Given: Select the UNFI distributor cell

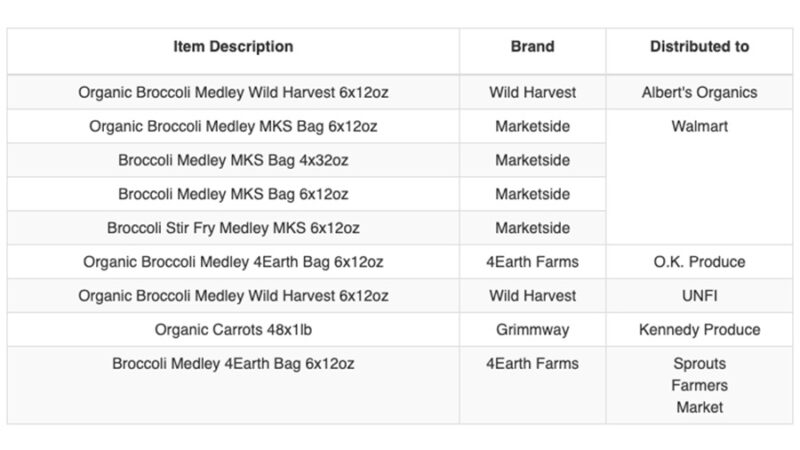Looking at the screenshot, I should click(699, 295).
